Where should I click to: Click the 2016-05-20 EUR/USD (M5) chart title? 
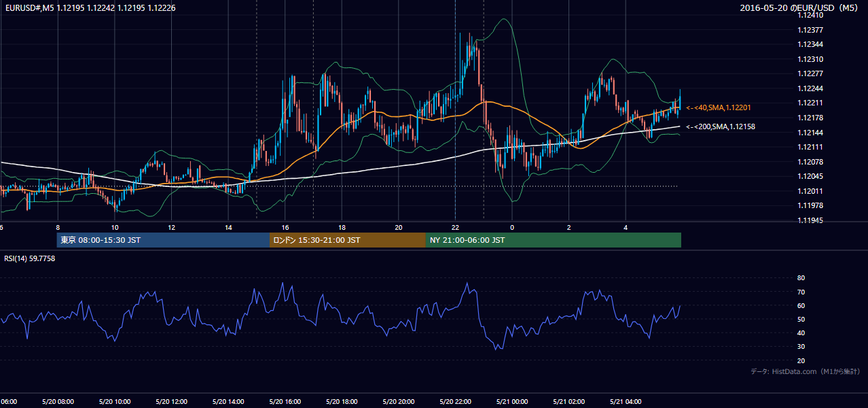click(x=799, y=8)
